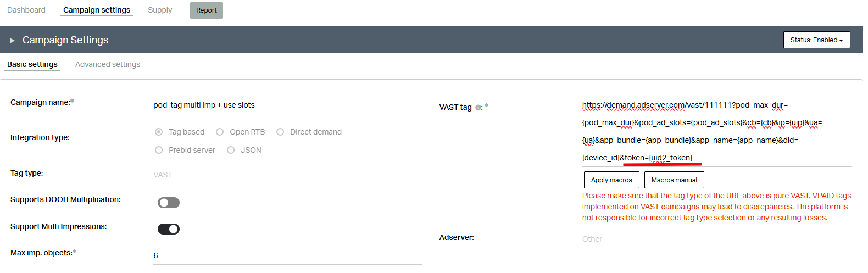This screenshot has width=868, height=273.
Task: Choose Prebid server integration type
Action: 159,150
